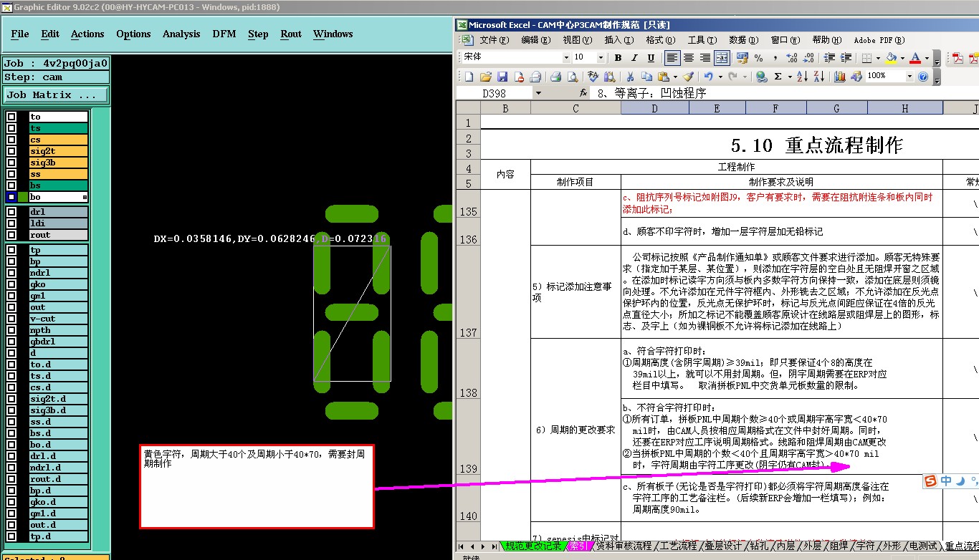Open borders dropdown arrow
The height and width of the screenshot is (560, 979).
click(878, 58)
